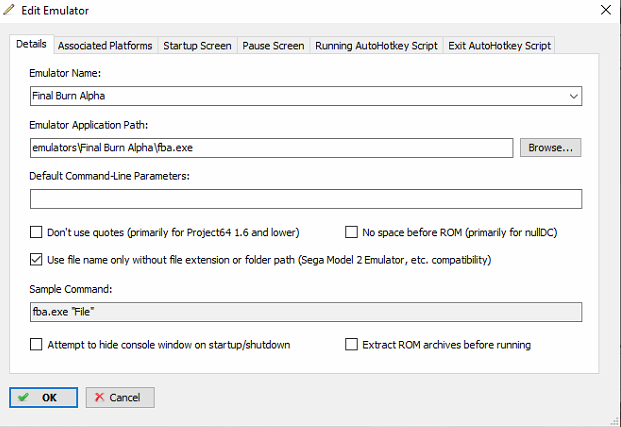Open the Associated Platforms tab
The height and width of the screenshot is (427, 621).
click(105, 46)
